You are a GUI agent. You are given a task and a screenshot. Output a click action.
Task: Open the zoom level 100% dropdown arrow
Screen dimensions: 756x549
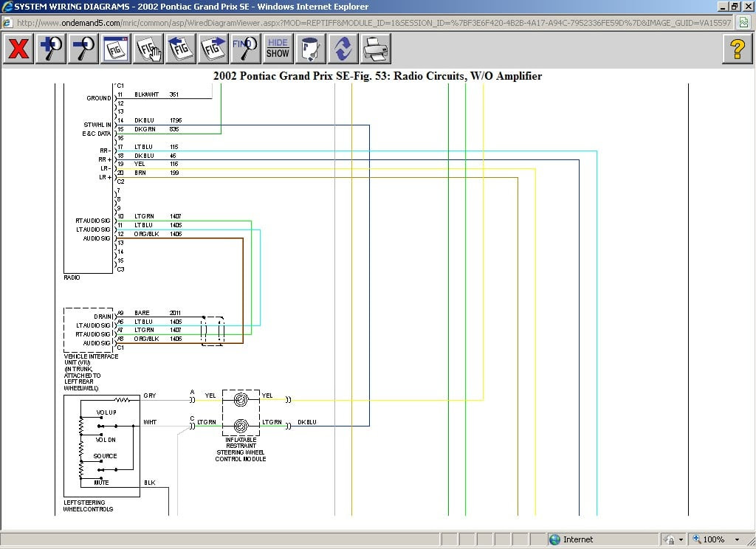point(737,539)
